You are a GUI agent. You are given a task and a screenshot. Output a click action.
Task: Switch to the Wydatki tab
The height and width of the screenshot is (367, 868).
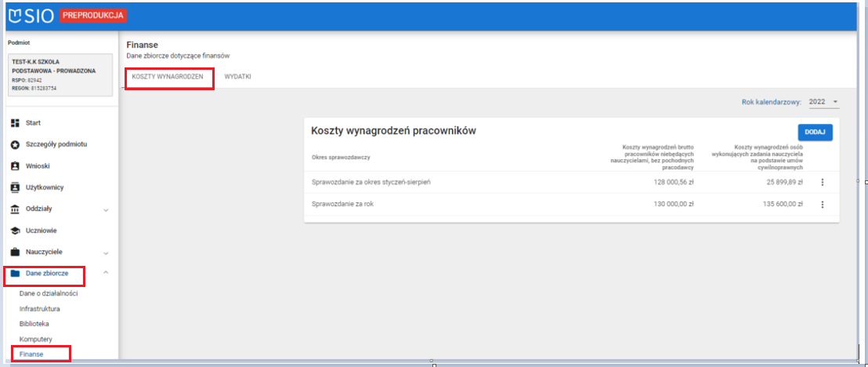click(237, 77)
